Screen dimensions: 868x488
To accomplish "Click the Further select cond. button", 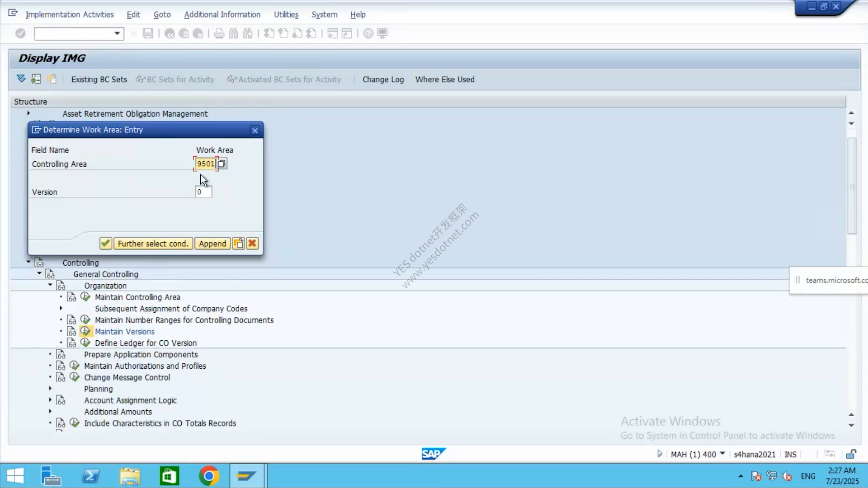I will (x=153, y=244).
